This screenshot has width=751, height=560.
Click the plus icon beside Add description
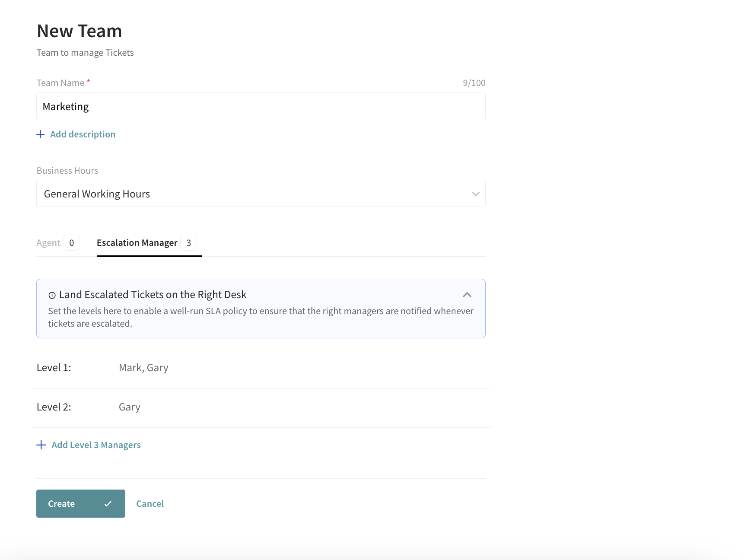[41, 134]
